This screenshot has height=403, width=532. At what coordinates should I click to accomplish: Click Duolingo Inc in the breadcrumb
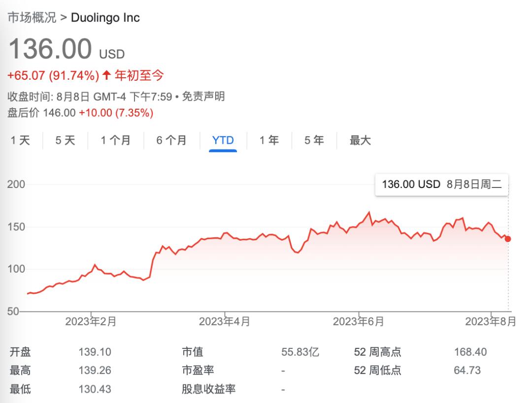(x=105, y=18)
